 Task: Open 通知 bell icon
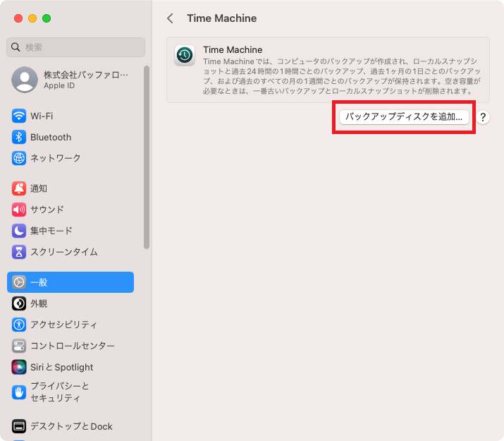coord(19,188)
